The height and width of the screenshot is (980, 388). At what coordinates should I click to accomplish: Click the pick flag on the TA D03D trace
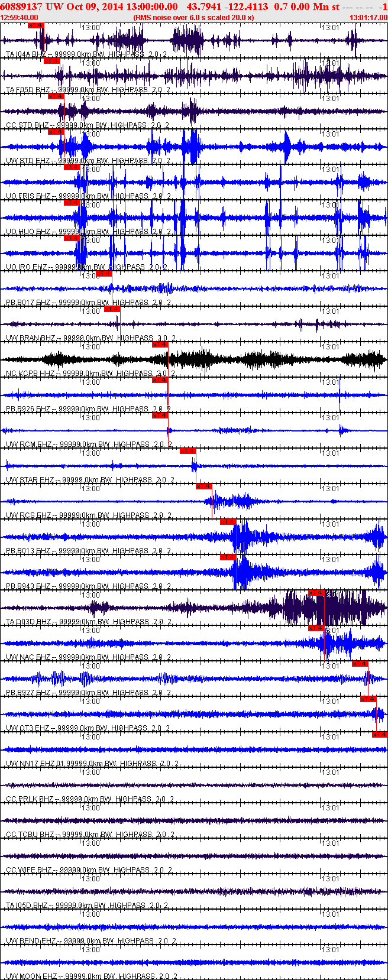point(316,593)
